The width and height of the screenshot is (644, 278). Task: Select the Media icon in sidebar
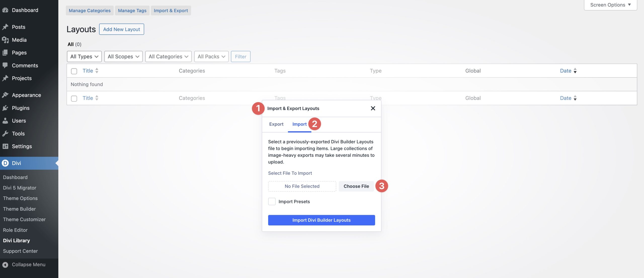6,40
